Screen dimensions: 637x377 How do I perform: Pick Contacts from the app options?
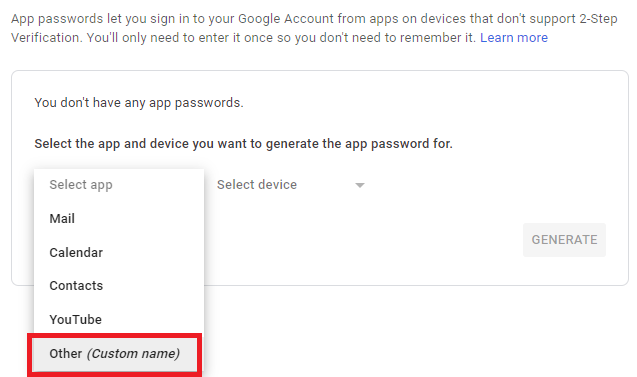point(119,286)
